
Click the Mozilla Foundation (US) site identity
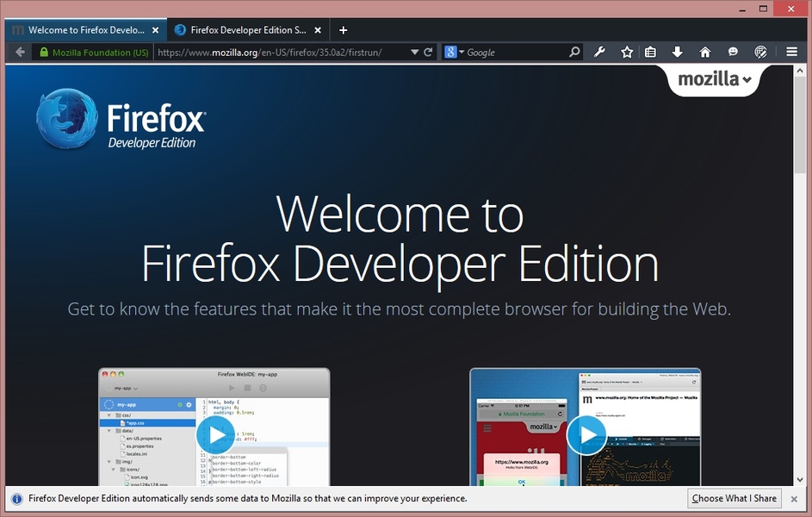coord(93,52)
